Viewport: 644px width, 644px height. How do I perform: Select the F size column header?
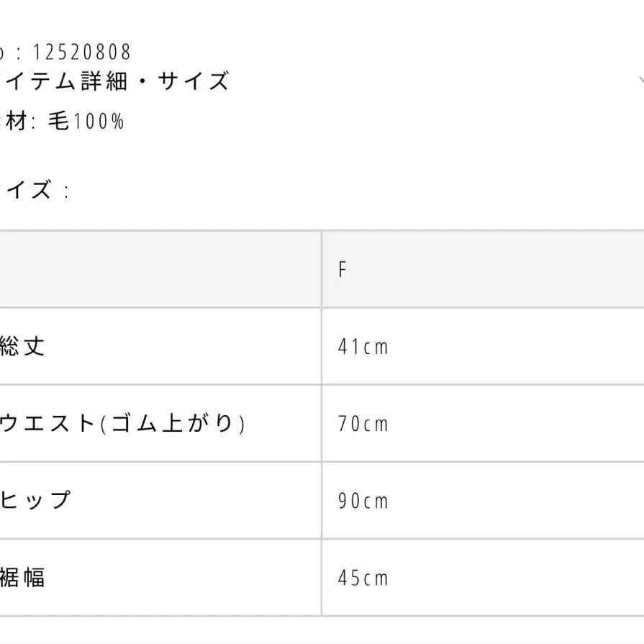coord(343,270)
